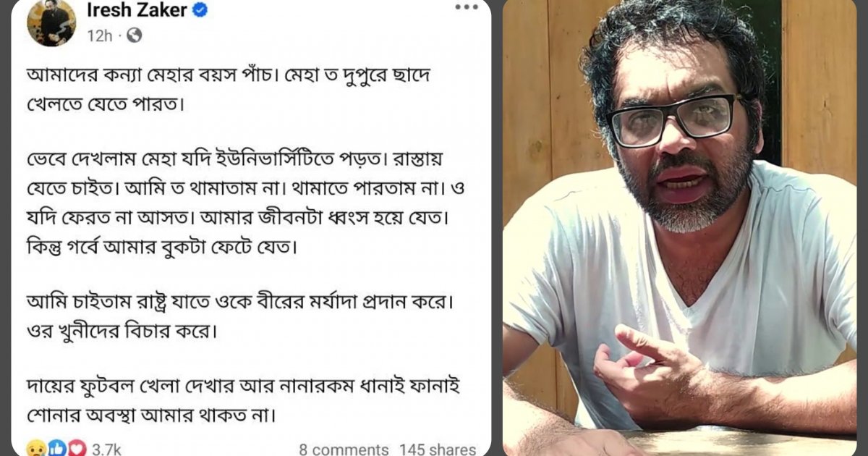868x456 pixels.
Task: Click the globe public privacy icon
Action: pos(134,35)
